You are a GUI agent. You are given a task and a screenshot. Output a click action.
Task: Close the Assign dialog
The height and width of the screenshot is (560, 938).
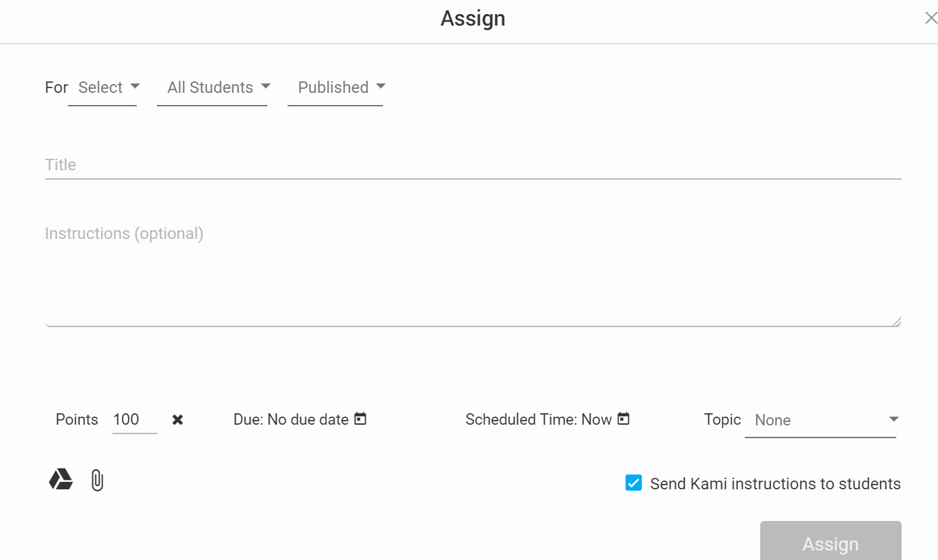[x=931, y=19]
